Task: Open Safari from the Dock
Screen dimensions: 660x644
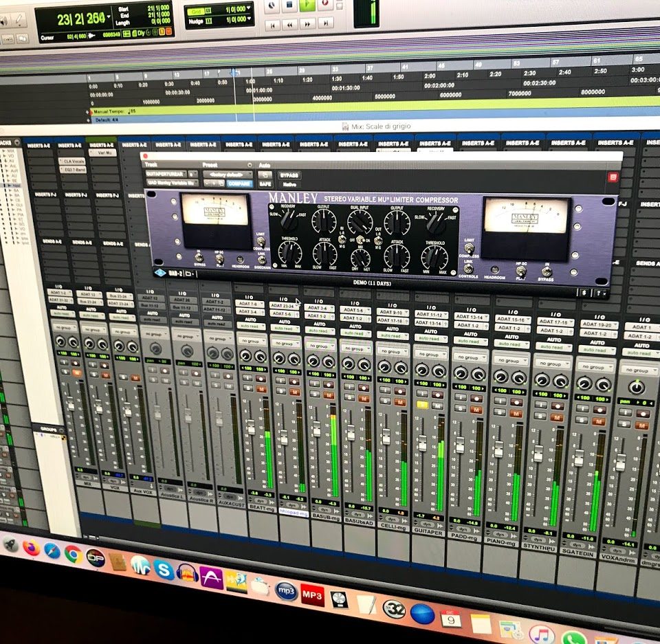Action: coord(52,551)
